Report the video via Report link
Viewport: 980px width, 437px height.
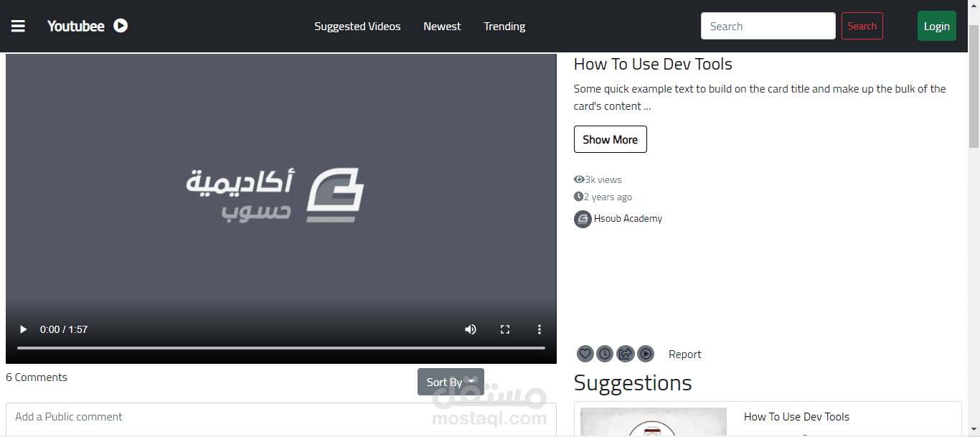tap(685, 354)
